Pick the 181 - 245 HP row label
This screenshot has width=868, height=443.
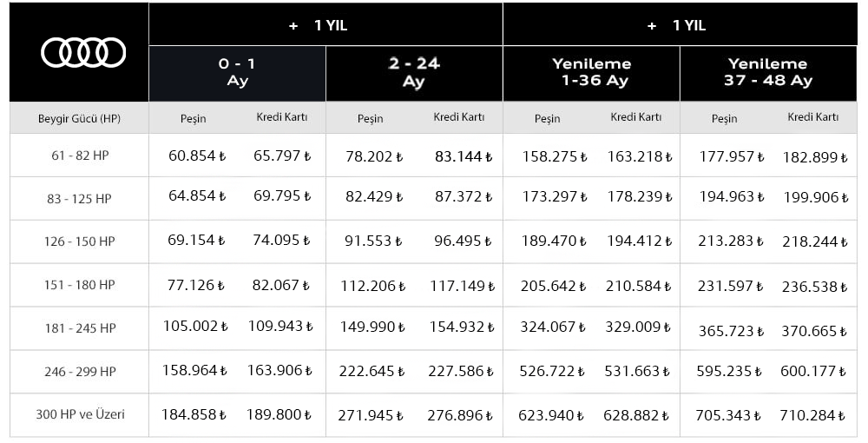[x=79, y=328]
